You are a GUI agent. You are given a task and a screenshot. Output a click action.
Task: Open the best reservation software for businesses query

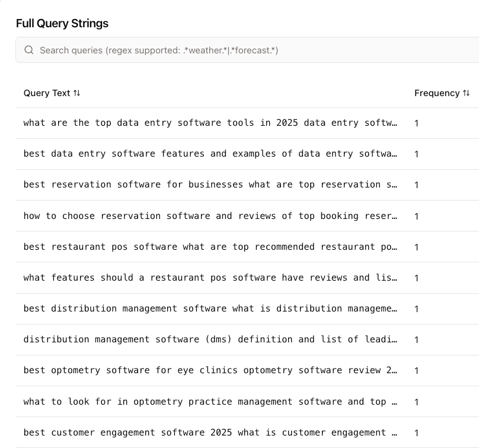point(210,185)
